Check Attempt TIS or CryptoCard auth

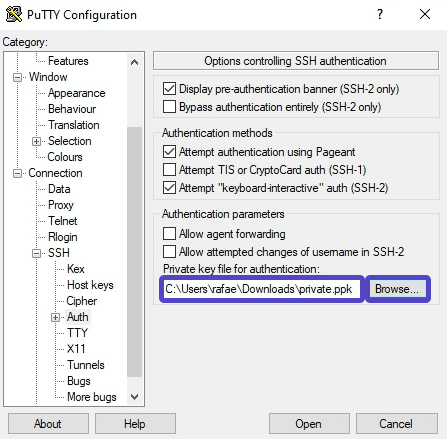(x=169, y=170)
